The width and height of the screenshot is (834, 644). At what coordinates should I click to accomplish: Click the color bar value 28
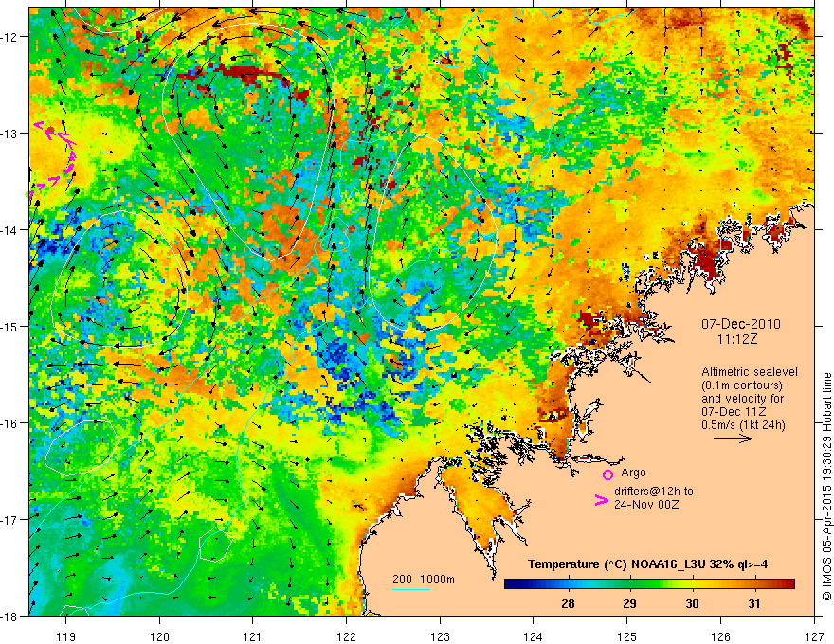tap(568, 603)
